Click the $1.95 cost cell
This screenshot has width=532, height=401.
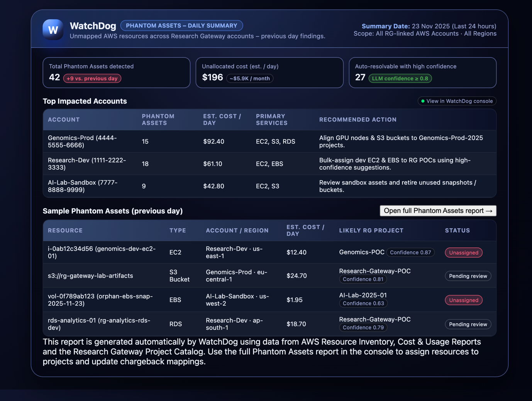click(x=295, y=300)
